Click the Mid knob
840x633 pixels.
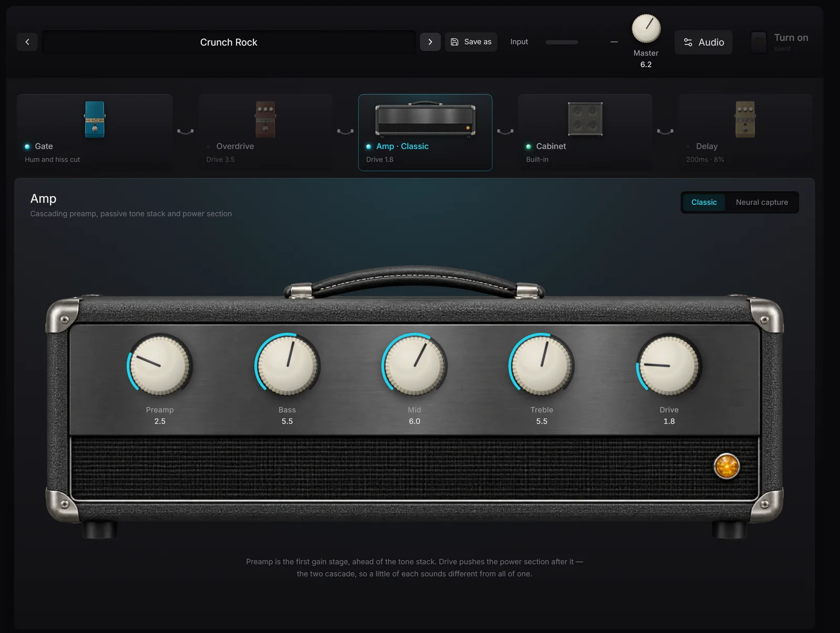[x=414, y=365]
